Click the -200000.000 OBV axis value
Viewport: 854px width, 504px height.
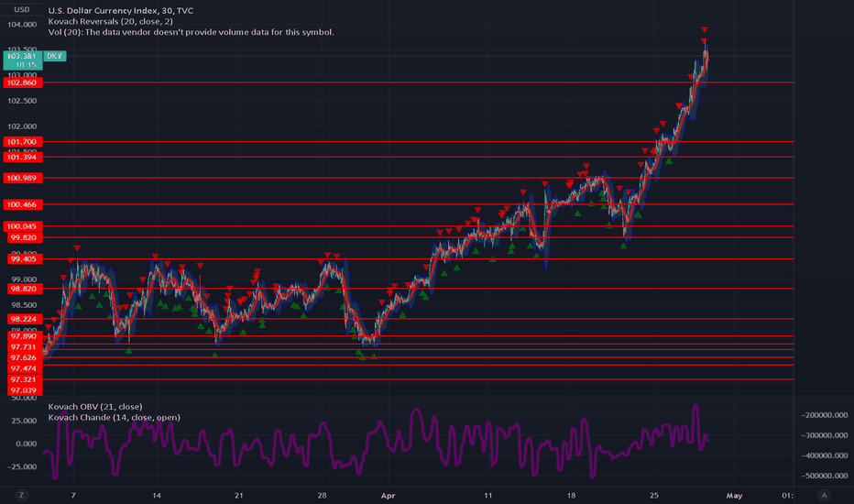[x=825, y=415]
